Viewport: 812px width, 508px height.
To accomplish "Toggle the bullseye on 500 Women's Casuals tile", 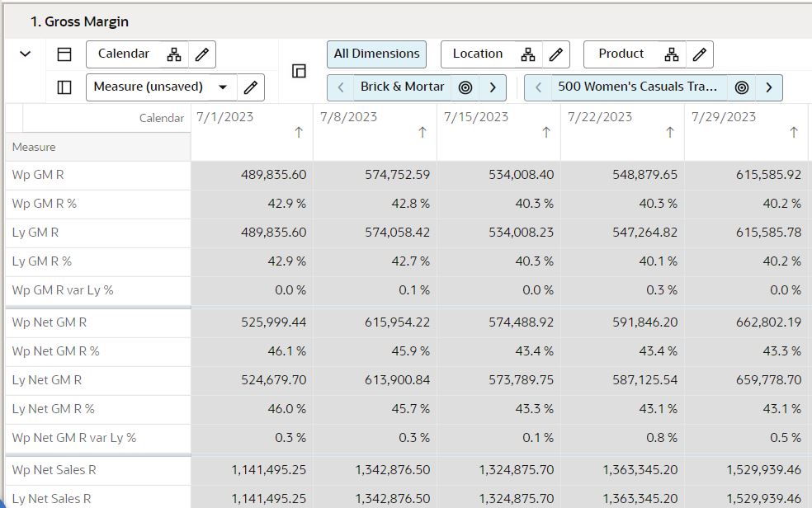I will [x=741, y=87].
